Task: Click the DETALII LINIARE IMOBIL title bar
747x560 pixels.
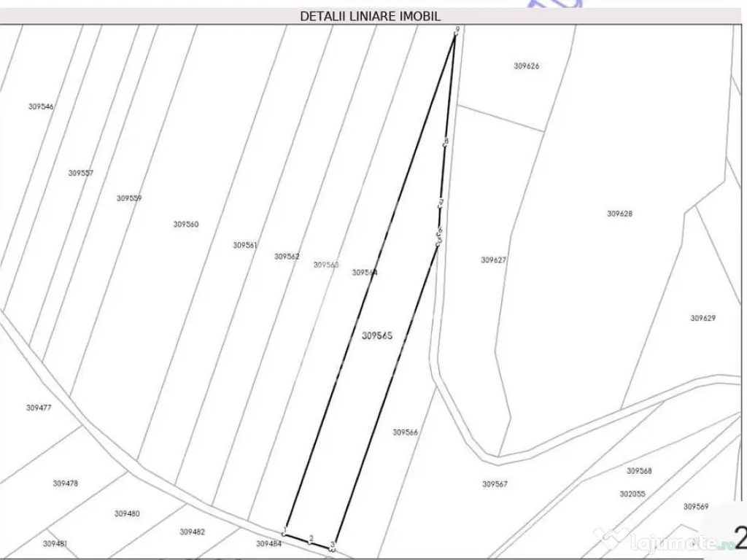Action: pyautogui.click(x=371, y=13)
